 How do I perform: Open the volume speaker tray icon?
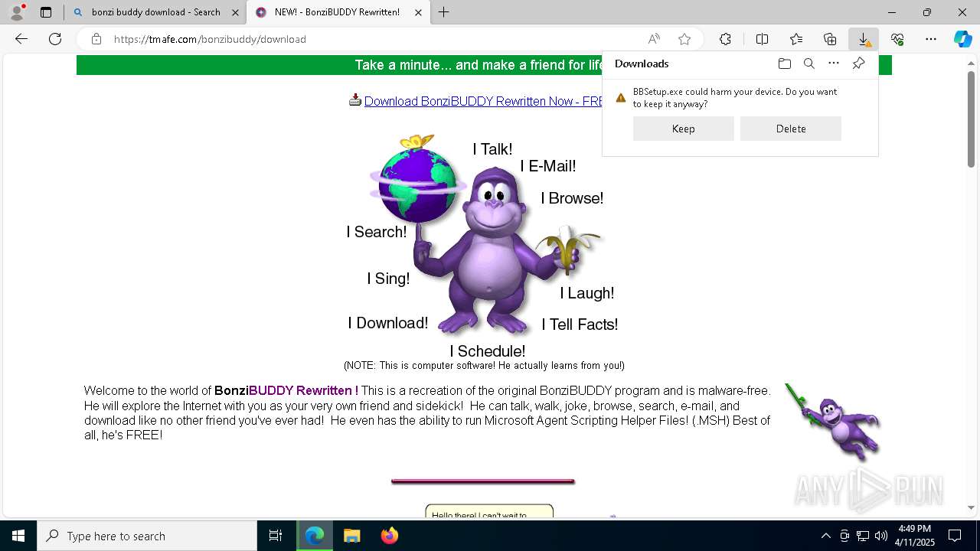pos(881,536)
